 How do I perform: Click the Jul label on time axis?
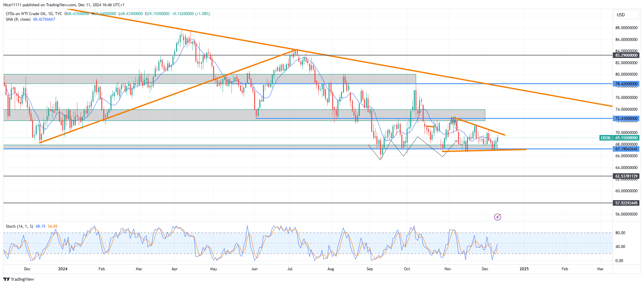tap(290, 269)
